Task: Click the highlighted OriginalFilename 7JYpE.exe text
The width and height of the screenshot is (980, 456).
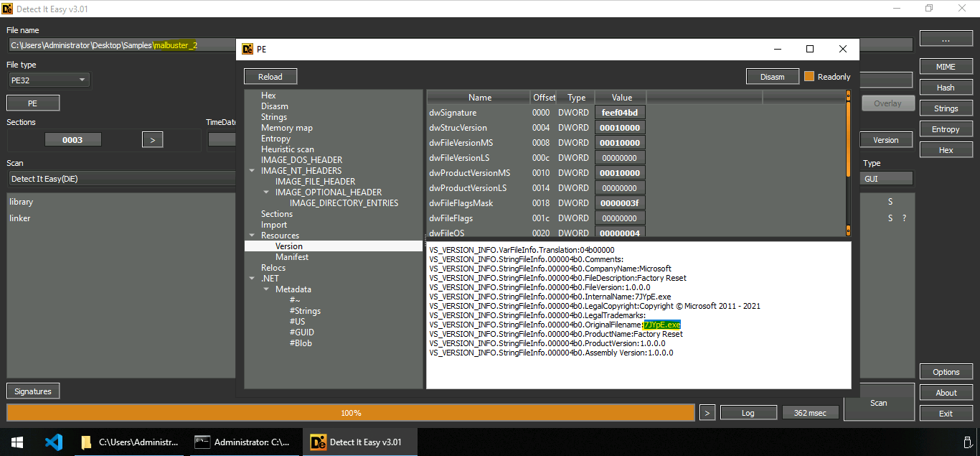Action: (x=661, y=325)
